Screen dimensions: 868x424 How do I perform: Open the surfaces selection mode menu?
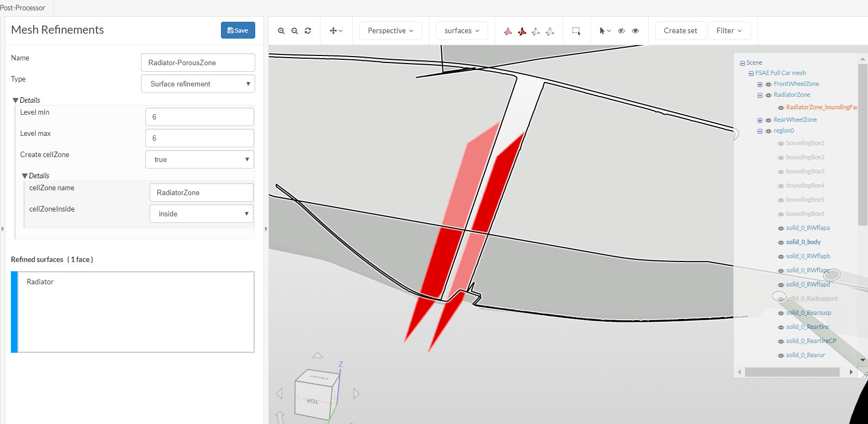tap(461, 31)
